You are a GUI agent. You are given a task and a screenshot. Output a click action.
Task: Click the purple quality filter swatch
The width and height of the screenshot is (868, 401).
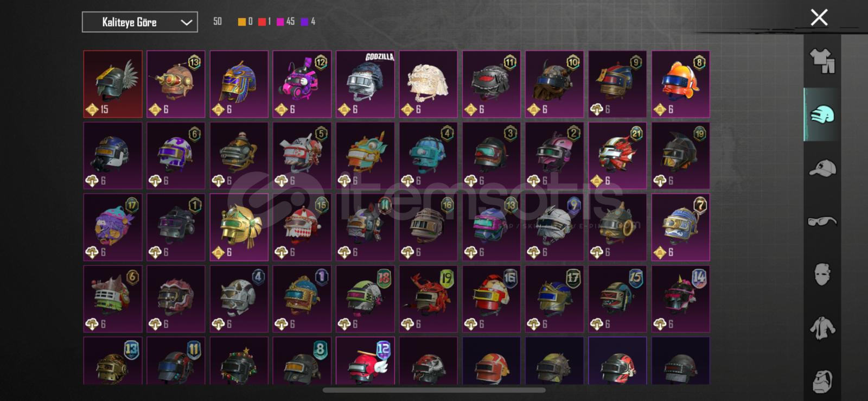point(304,22)
